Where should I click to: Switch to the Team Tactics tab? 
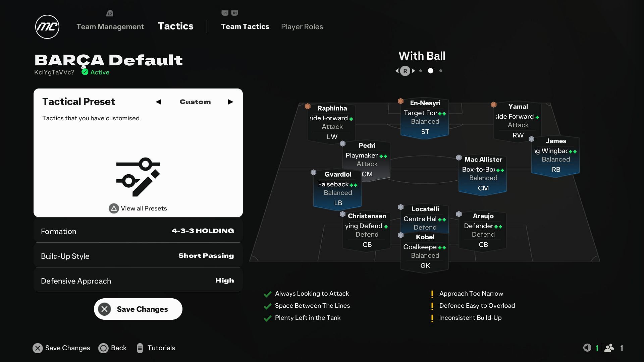pyautogui.click(x=245, y=26)
